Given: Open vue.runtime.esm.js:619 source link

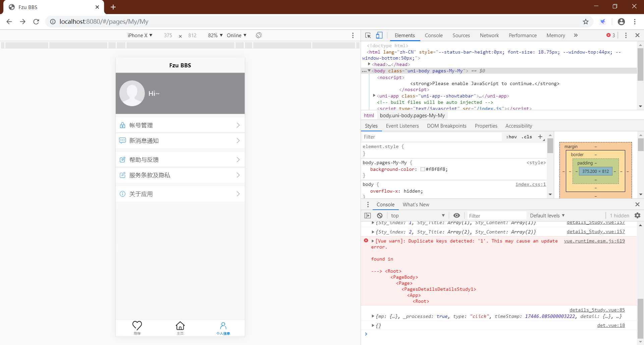Looking at the screenshot, I should click(594, 241).
